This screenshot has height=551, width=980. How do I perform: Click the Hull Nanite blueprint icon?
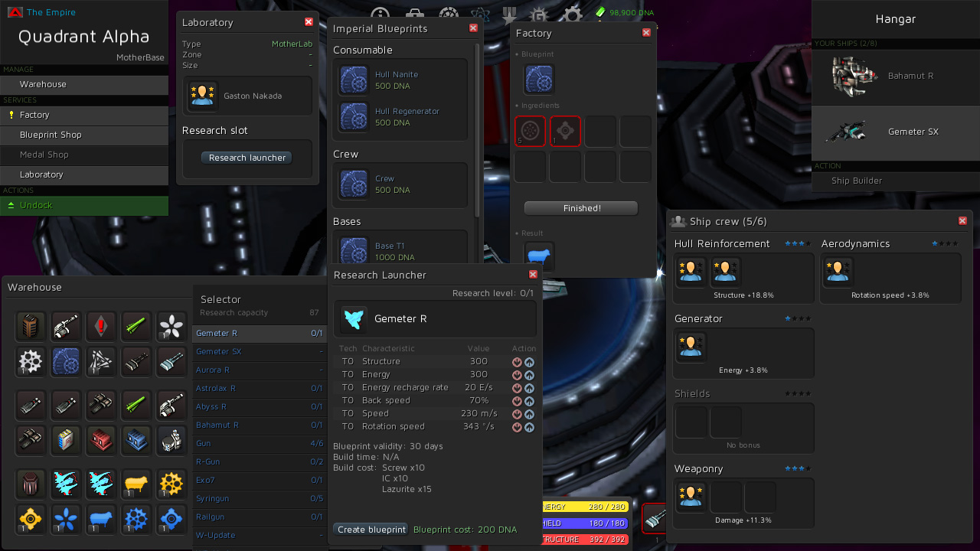point(354,80)
